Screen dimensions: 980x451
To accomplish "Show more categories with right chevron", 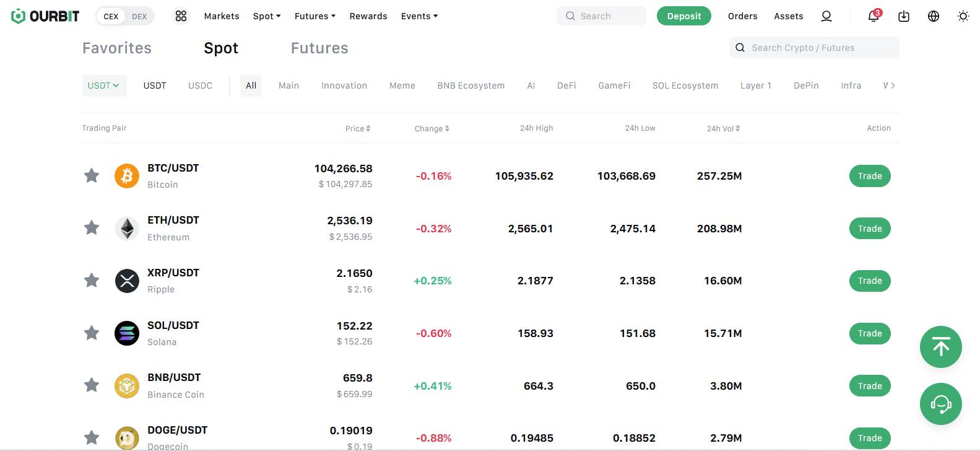I will [893, 85].
